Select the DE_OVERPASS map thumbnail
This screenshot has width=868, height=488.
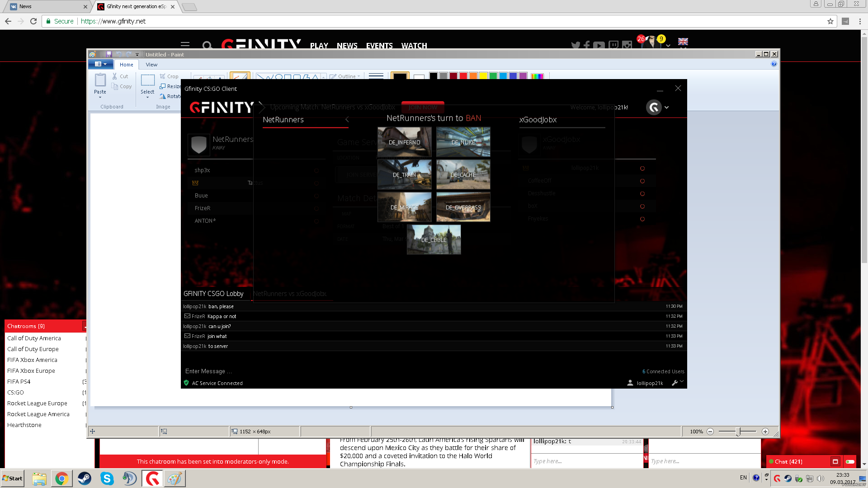463,207
